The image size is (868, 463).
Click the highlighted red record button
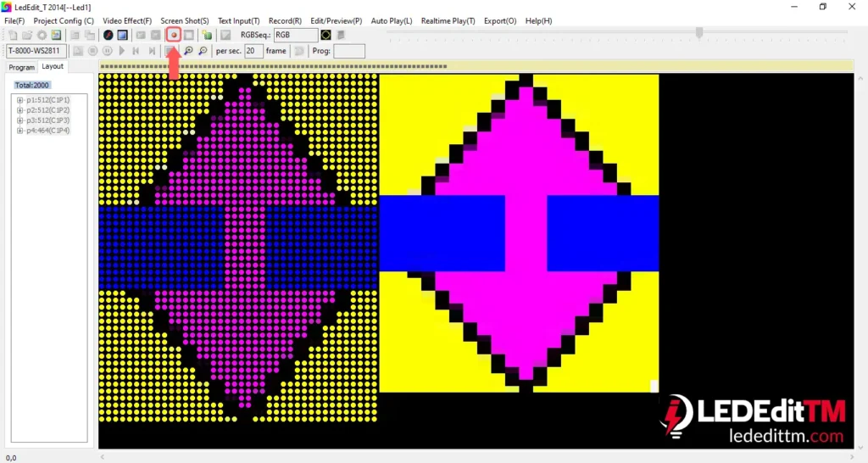pyautogui.click(x=173, y=35)
